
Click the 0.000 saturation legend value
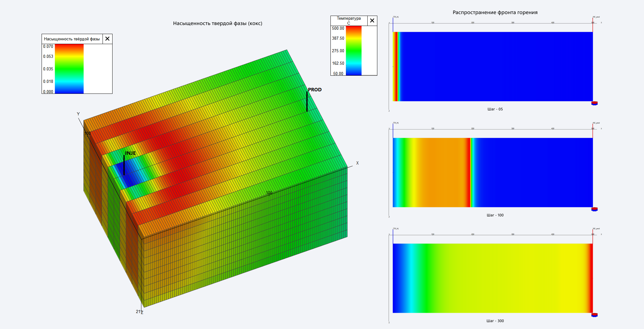pyautogui.click(x=48, y=92)
